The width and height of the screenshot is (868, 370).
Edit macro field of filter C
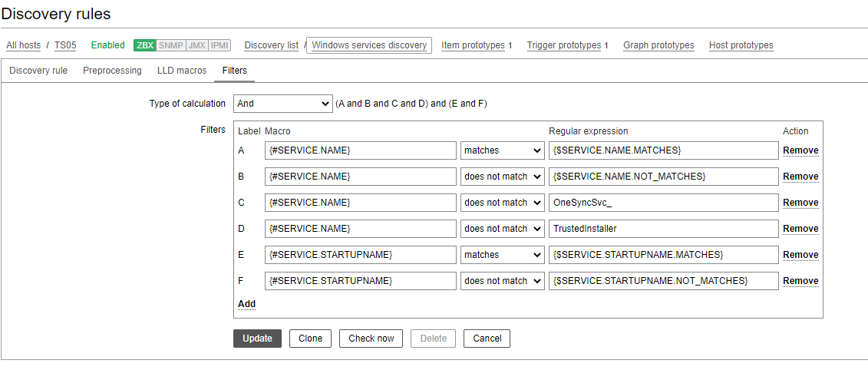[361, 203]
